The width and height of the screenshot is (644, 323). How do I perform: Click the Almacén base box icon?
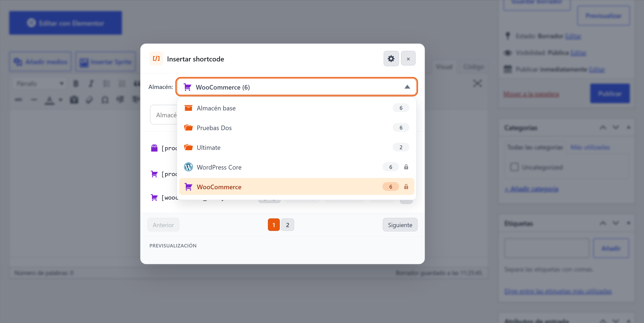(x=188, y=108)
